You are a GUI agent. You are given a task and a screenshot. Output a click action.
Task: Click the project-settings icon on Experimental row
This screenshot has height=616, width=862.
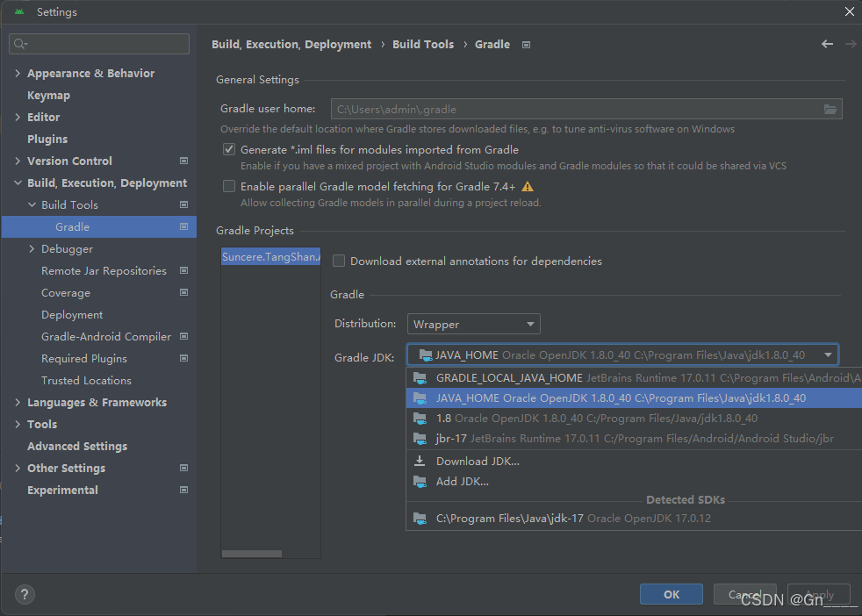[x=184, y=491]
